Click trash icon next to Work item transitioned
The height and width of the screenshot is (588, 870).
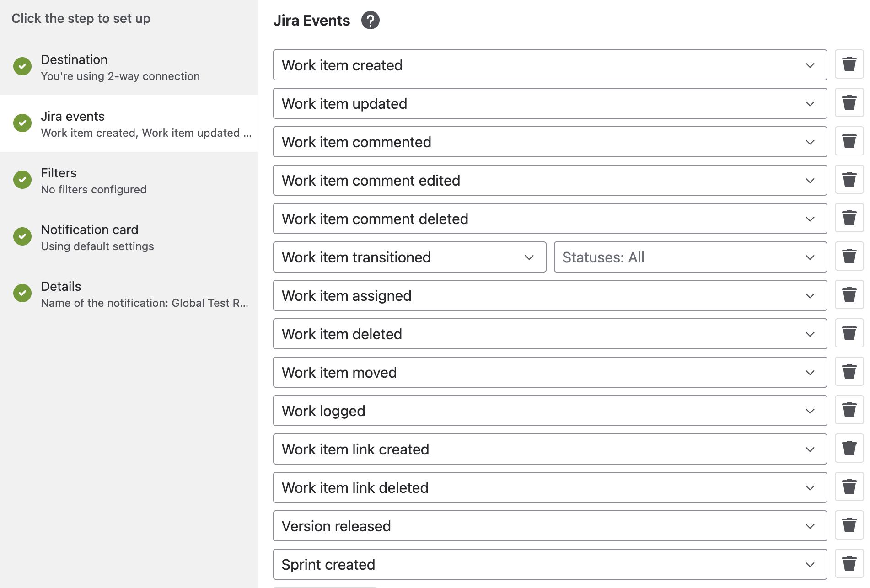849,257
